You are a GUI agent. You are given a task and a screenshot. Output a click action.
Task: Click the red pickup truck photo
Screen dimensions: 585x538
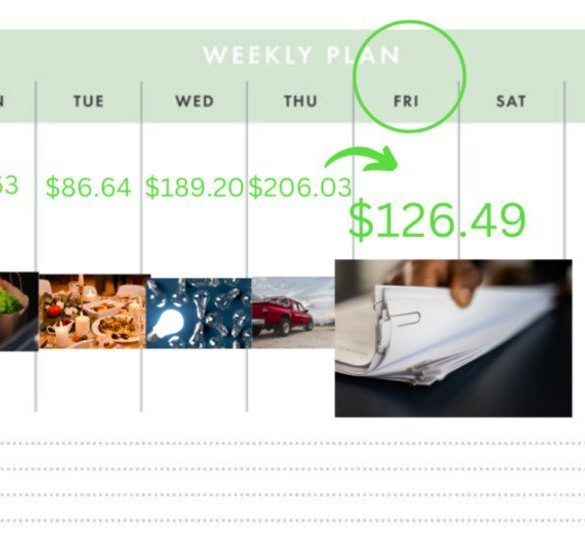[x=293, y=313]
